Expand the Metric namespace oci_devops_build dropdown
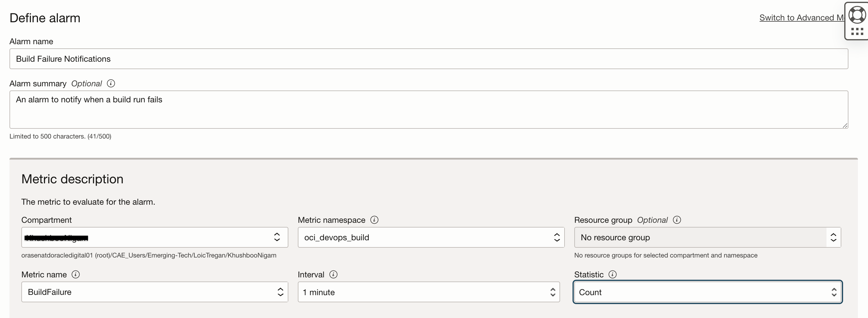This screenshot has height=318, width=868. 431,237
